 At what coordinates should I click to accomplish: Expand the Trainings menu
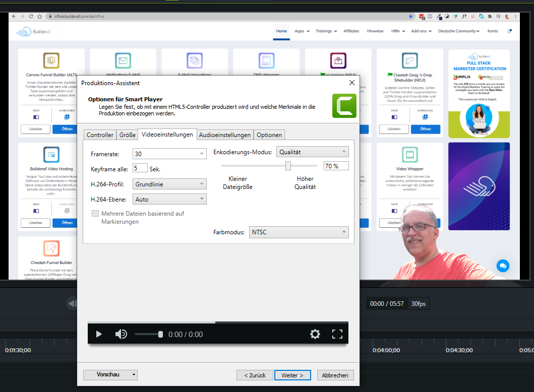pyautogui.click(x=326, y=31)
